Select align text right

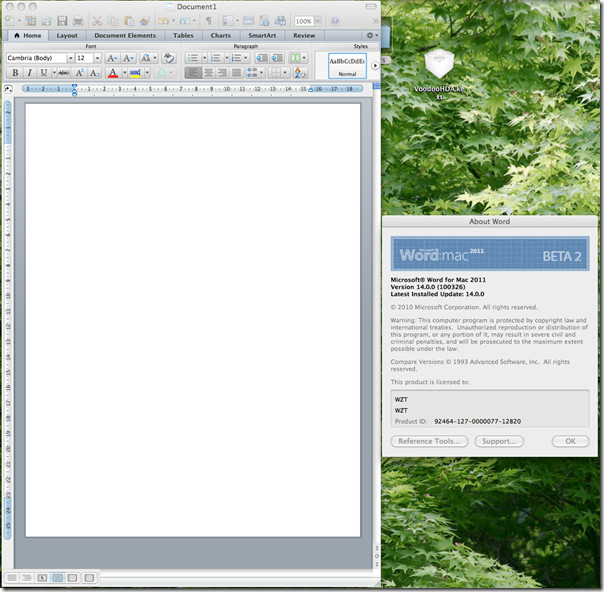pyautogui.click(x=222, y=72)
